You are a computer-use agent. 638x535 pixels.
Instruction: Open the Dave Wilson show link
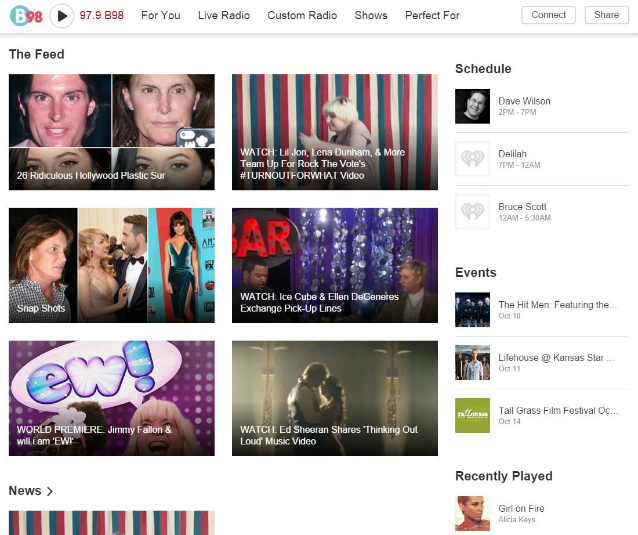point(524,101)
